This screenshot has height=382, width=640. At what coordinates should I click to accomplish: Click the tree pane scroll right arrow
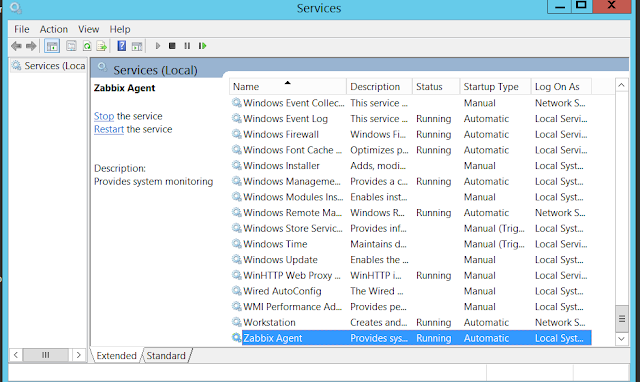(x=78, y=355)
